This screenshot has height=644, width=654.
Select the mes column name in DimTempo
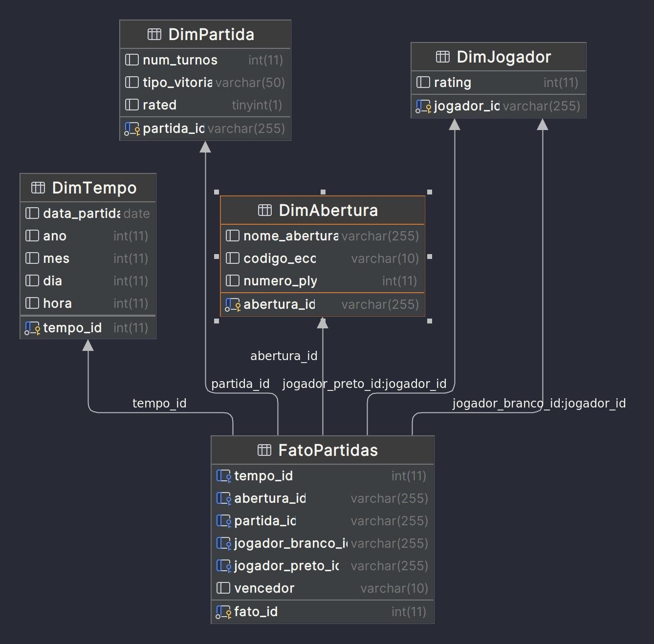pos(56,258)
